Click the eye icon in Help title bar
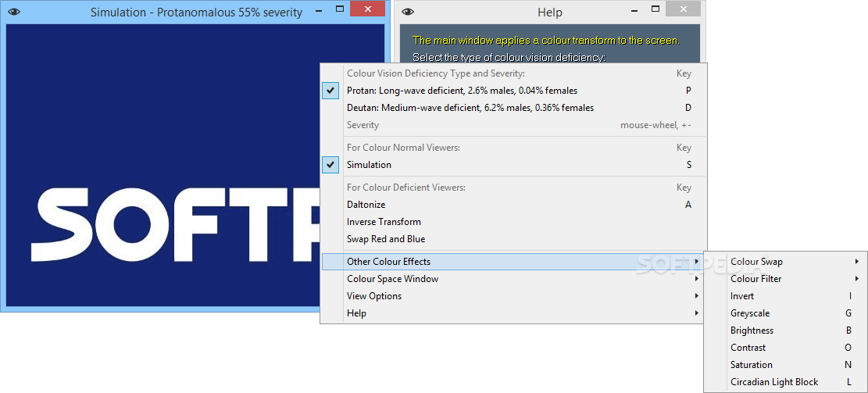This screenshot has width=868, height=393. (408, 12)
